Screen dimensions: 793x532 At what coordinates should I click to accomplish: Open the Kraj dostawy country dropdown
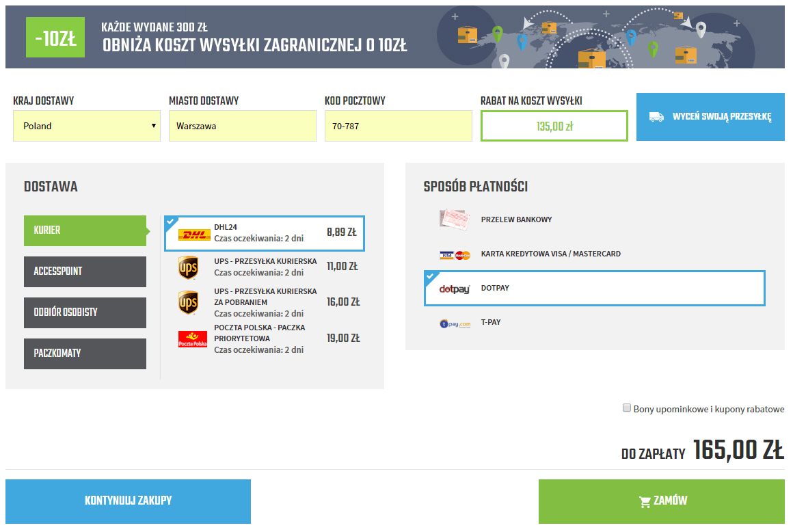click(x=87, y=126)
